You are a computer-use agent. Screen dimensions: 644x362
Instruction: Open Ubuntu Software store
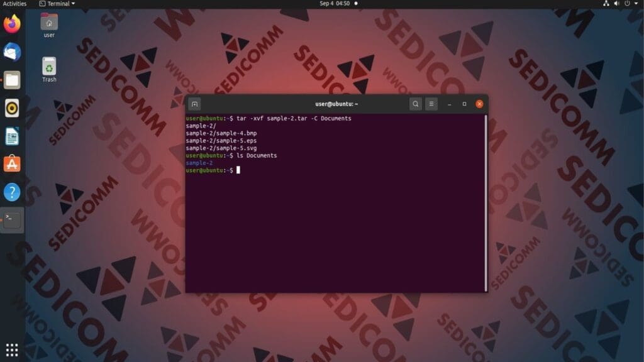pos(12,164)
